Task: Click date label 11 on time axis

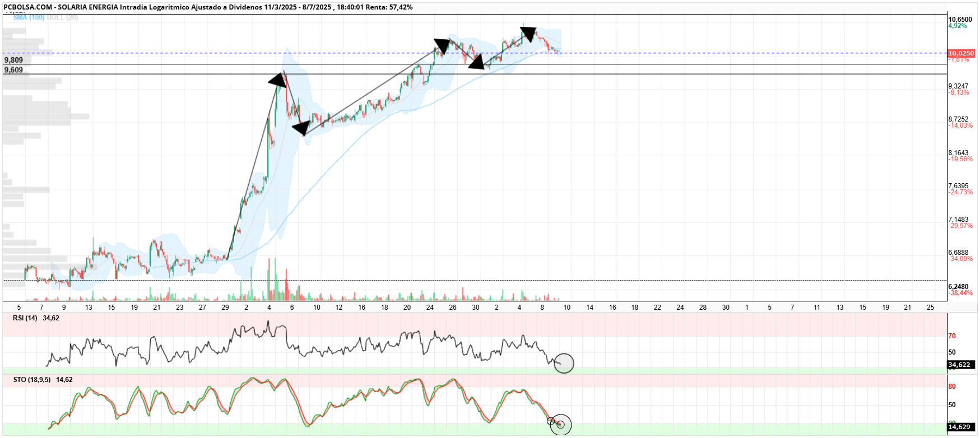Action: pos(817,307)
